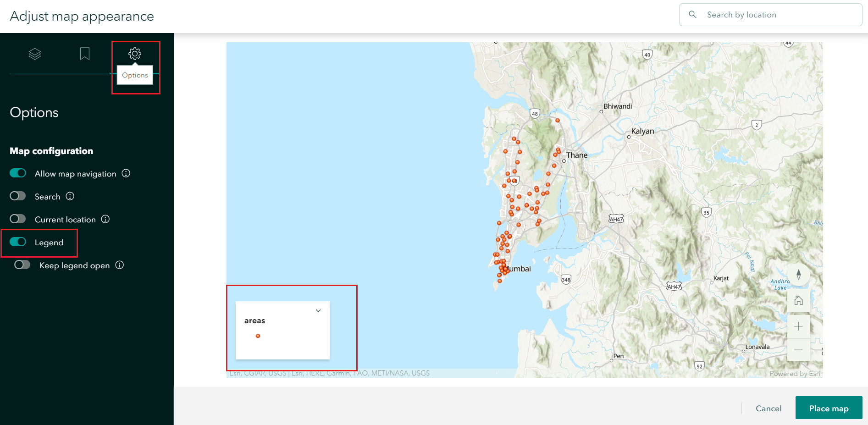Turn on Current location toggle
The image size is (868, 425).
(x=17, y=219)
